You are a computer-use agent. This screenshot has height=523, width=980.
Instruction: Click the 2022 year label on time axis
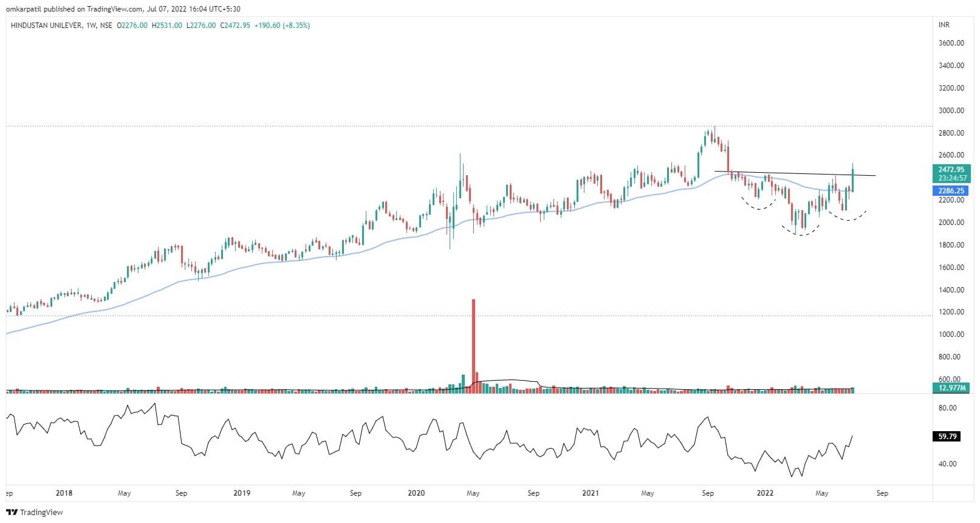[765, 493]
